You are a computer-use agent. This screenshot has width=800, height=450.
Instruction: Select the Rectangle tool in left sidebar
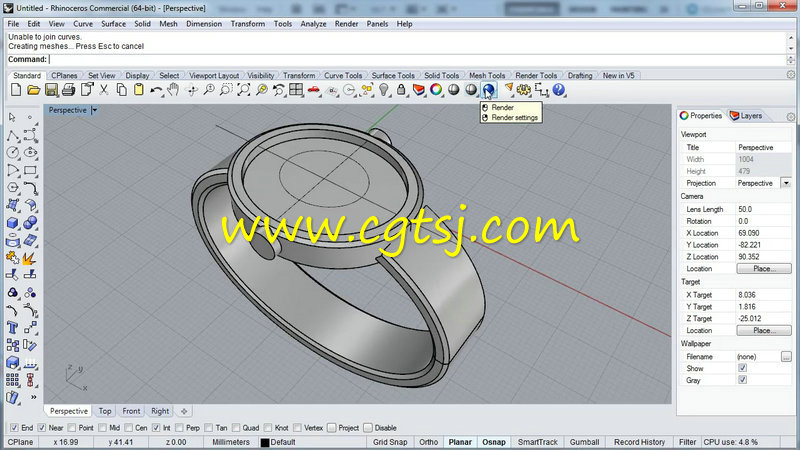(x=30, y=170)
